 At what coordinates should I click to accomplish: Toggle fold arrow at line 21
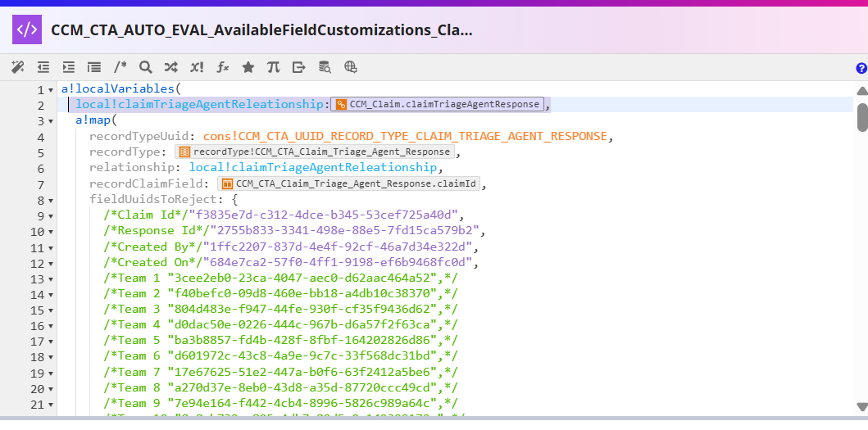pos(51,405)
